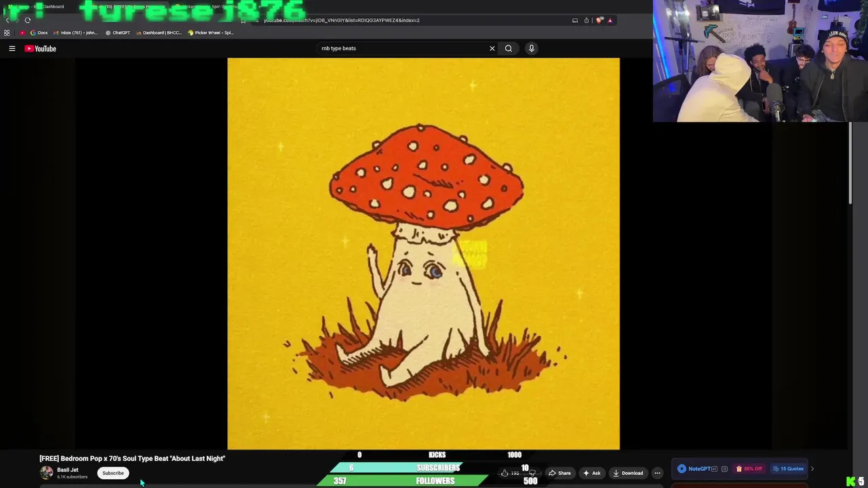Click the video title '[FREE] Bedroom Pop x 70's Soul Type Beat'

(x=132, y=458)
